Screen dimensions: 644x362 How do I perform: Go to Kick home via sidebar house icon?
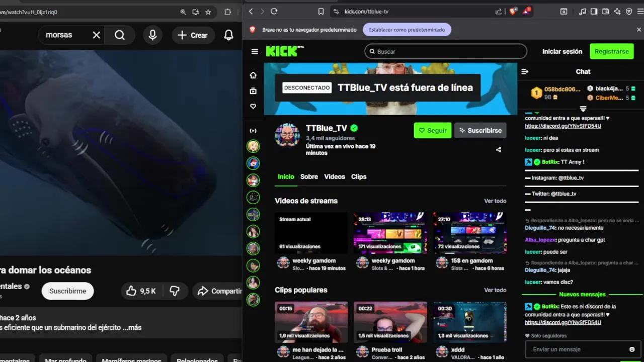[x=253, y=75]
